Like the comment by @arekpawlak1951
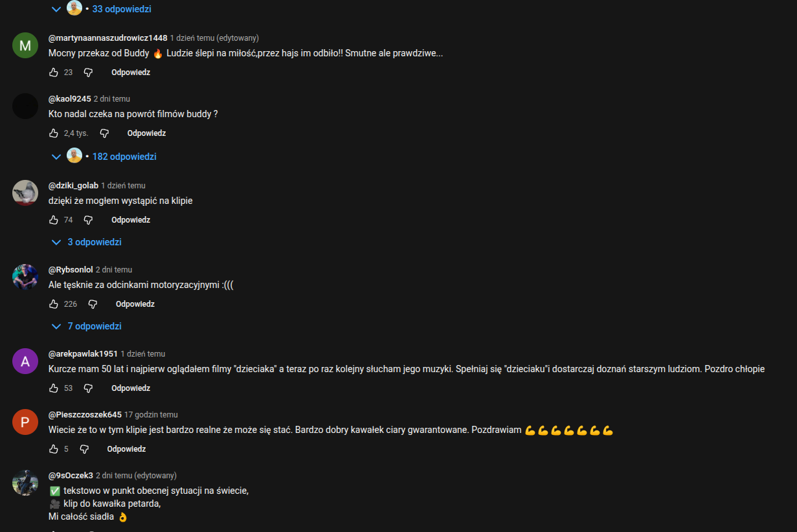This screenshot has height=532, width=797. tap(54, 388)
